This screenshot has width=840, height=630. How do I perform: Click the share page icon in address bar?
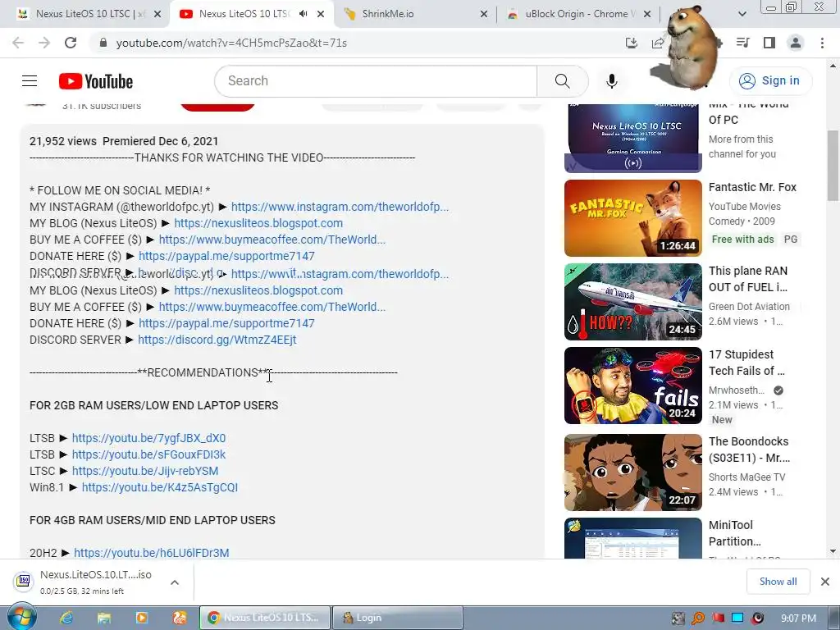pyautogui.click(x=658, y=43)
